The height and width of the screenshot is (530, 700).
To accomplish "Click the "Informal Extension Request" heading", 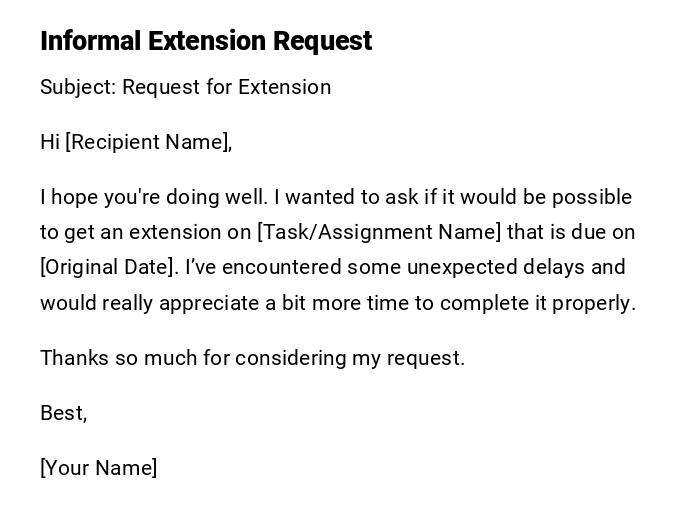I will point(206,41).
